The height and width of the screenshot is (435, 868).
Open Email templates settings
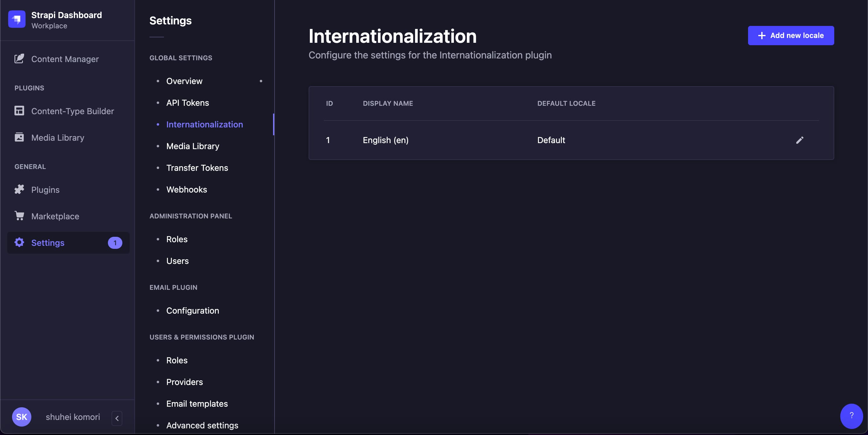pyautogui.click(x=197, y=404)
